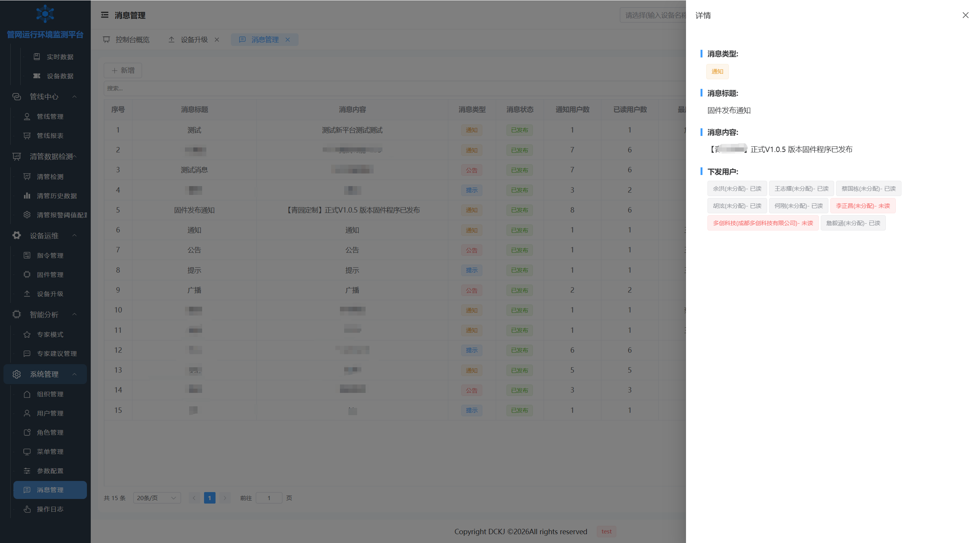The image size is (980, 543).
Task: Click the 角色管理 sidebar icon
Action: click(27, 432)
